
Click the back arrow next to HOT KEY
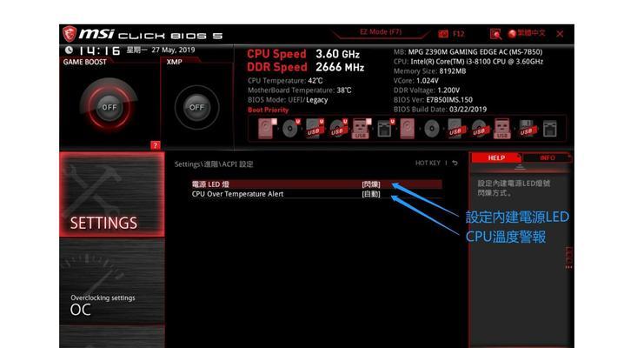455,163
